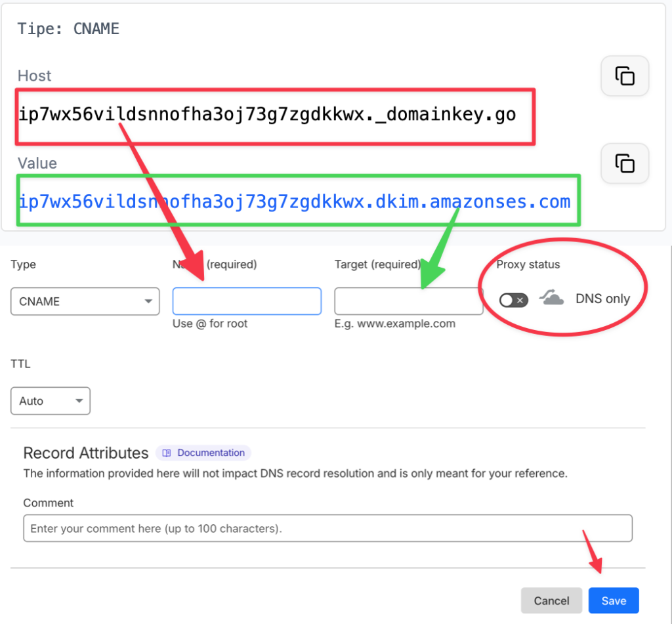Click the Documentation book icon
This screenshot has height=624, width=672.
[x=167, y=453]
